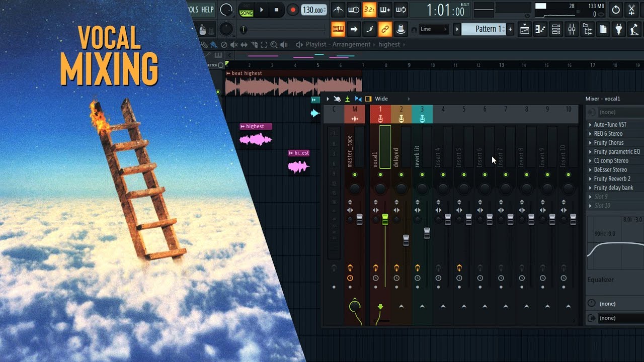Add a new pattern with plus button

tap(510, 29)
